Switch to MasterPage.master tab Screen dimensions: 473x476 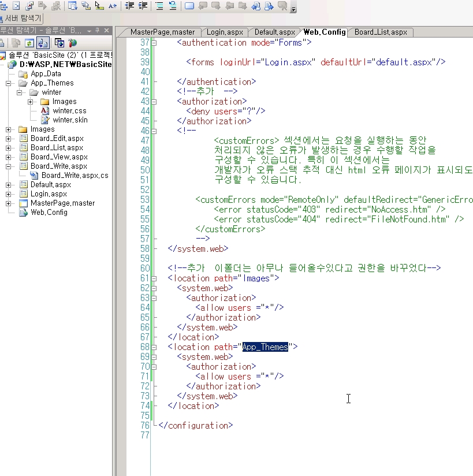point(162,32)
